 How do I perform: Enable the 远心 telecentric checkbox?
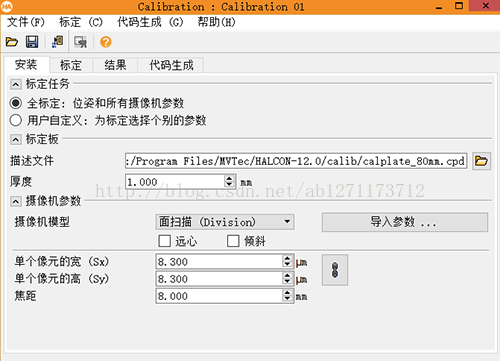(x=164, y=241)
